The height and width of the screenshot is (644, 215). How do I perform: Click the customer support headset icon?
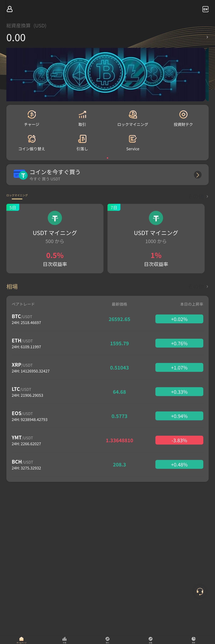[200, 591]
